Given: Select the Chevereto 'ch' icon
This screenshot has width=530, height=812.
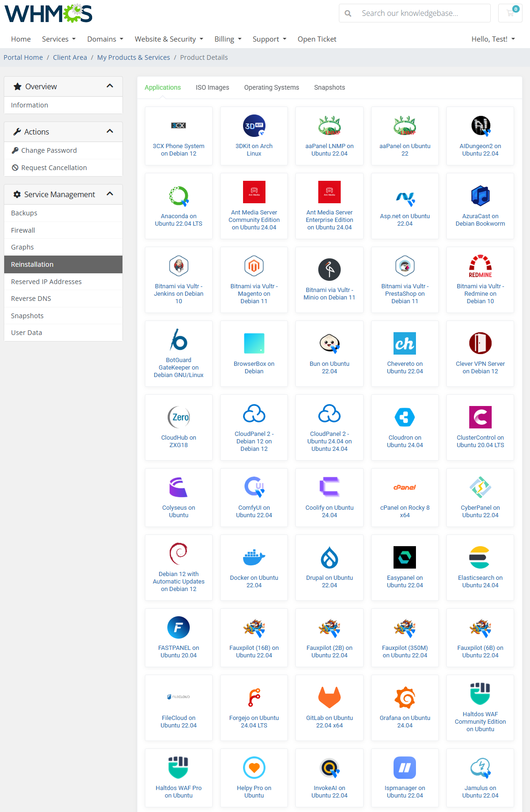Looking at the screenshot, I should click(x=405, y=343).
